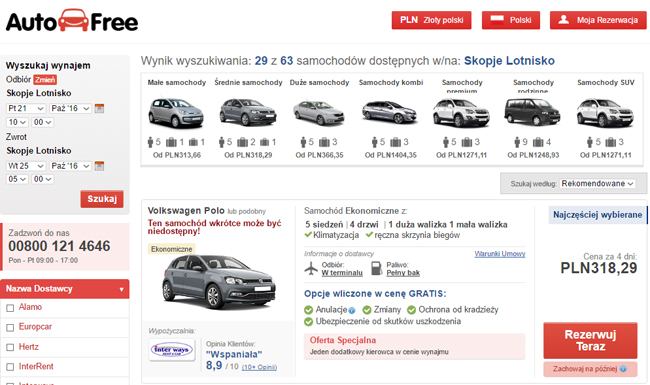Open the pickup hour dropdown showing 10
This screenshot has height=385, width=650.
pos(17,122)
